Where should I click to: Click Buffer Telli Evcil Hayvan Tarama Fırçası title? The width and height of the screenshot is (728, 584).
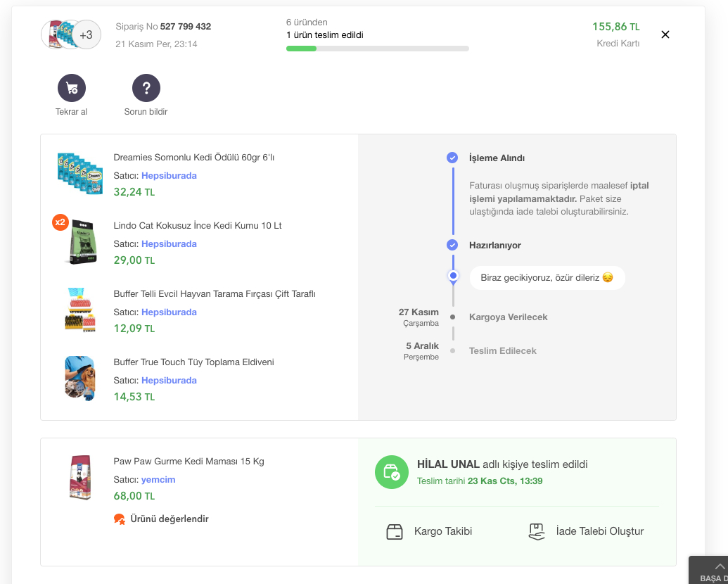tap(215, 294)
